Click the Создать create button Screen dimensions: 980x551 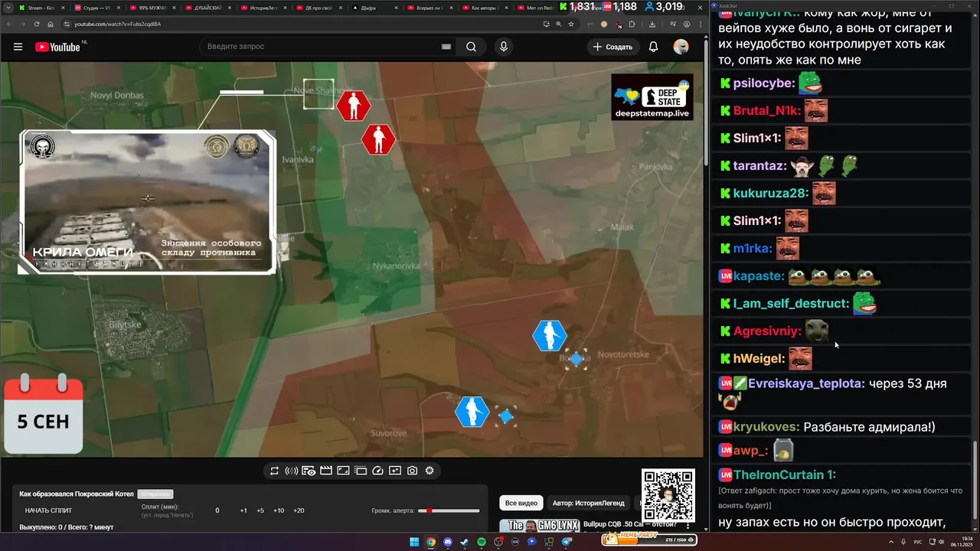click(x=612, y=47)
